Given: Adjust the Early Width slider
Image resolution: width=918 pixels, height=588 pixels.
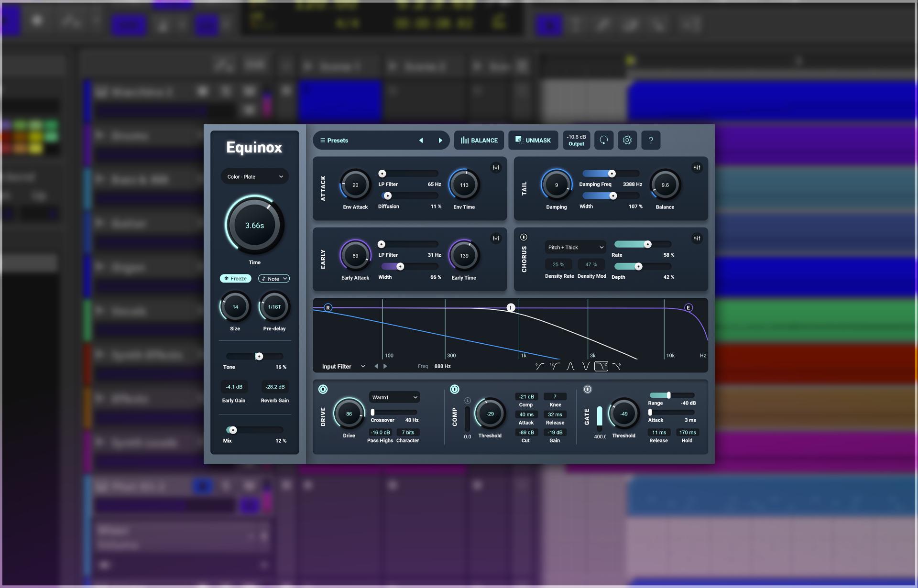Looking at the screenshot, I should coord(410,266).
